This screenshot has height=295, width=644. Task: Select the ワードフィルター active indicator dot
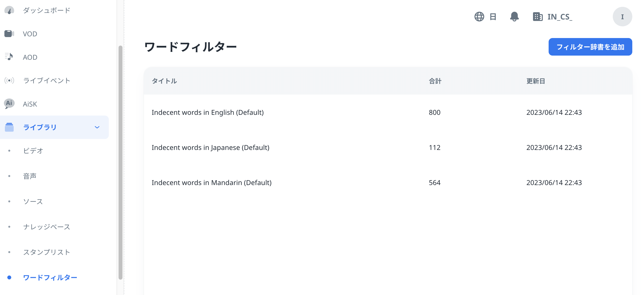[10, 277]
